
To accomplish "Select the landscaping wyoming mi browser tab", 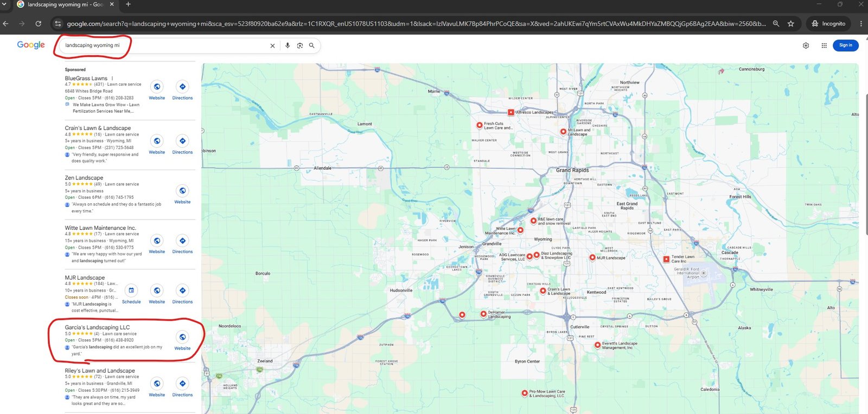I will click(65, 4).
